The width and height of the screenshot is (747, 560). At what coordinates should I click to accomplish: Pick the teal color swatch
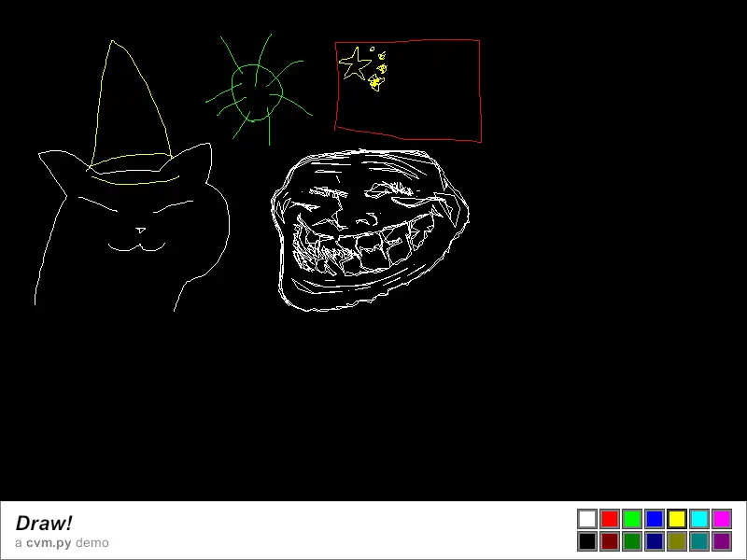click(x=699, y=541)
